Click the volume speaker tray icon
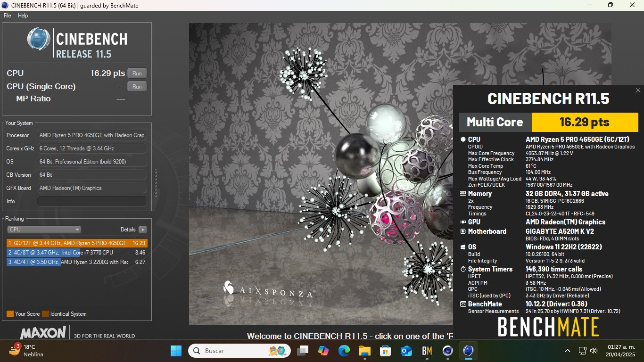This screenshot has width=644, height=362. [x=594, y=351]
